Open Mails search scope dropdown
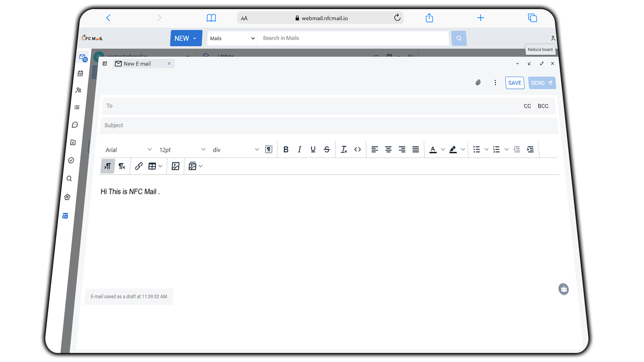The width and height of the screenshot is (644, 362). coord(232,38)
